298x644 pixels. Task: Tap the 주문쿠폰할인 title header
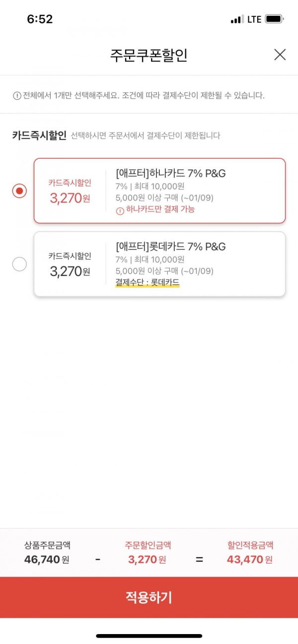pos(149,55)
